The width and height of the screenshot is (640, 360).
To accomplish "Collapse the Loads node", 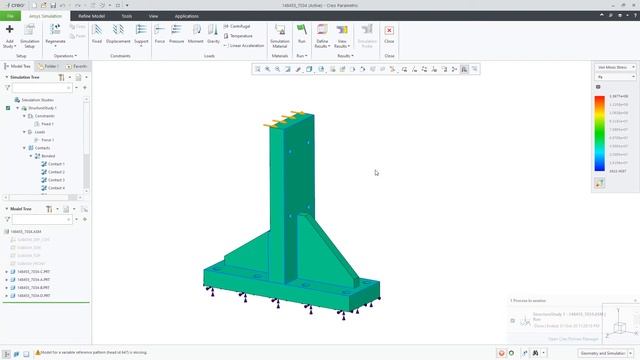I will point(24,132).
